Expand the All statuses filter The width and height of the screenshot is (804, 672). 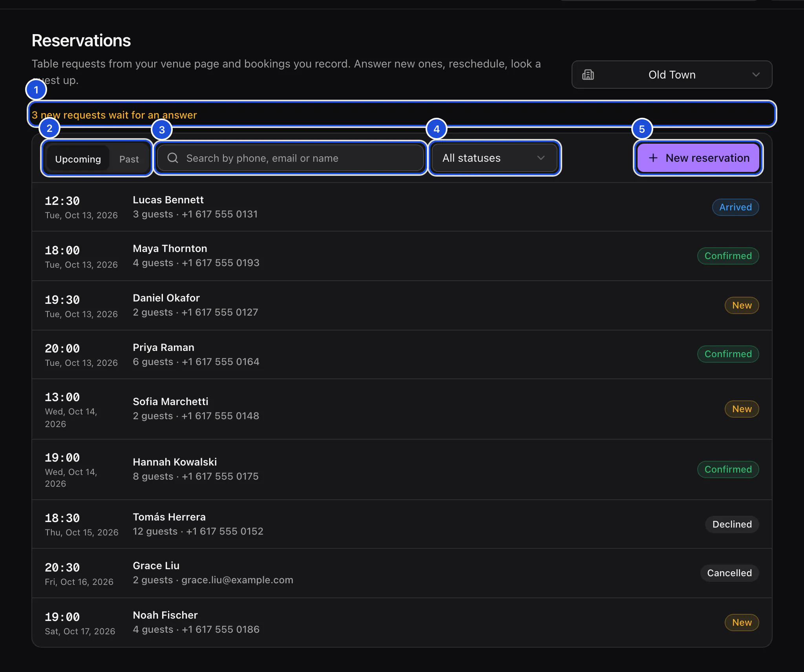pyautogui.click(x=494, y=158)
